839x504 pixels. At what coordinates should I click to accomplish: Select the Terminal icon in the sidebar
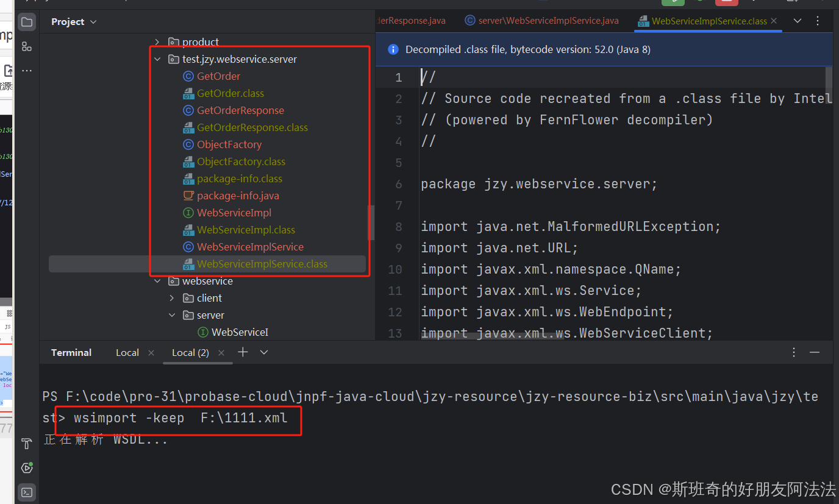coord(26,492)
